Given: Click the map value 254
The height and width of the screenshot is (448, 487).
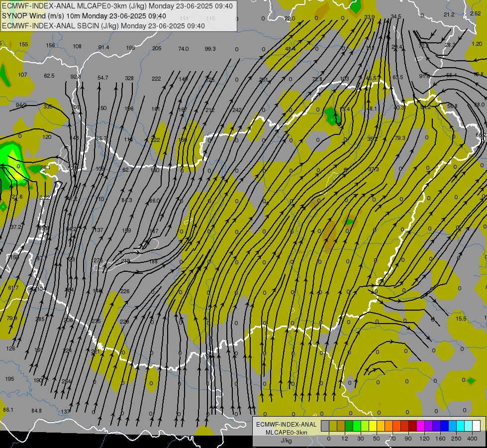Looking at the screenshot, I should tap(67, 381).
